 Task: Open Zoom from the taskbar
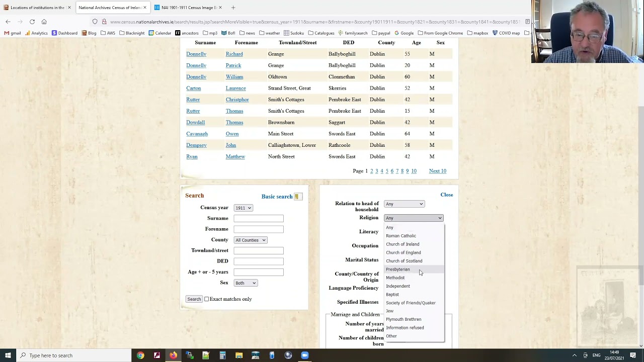[x=304, y=355]
